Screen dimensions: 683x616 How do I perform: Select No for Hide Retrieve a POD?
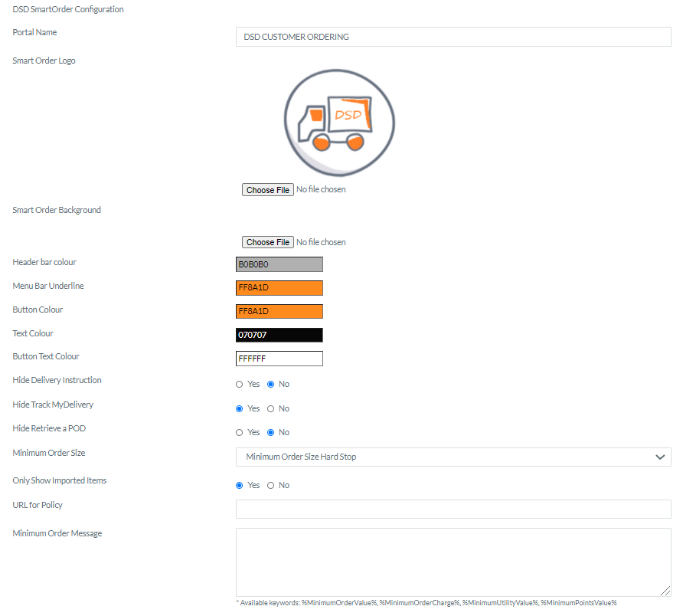coord(270,432)
